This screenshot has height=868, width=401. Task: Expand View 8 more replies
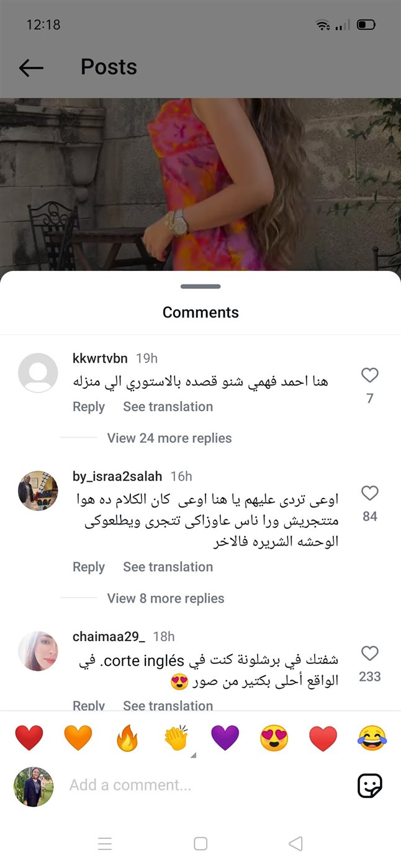point(166,598)
